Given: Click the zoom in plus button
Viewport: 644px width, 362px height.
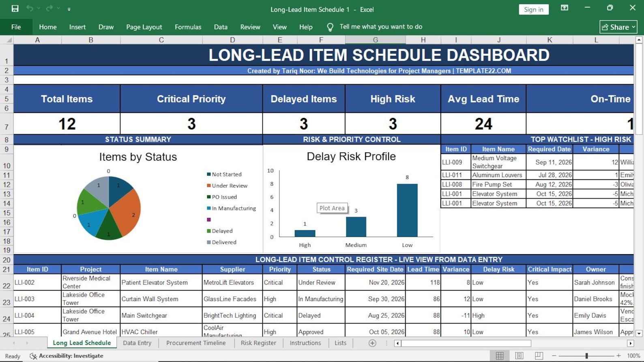Looking at the screenshot, I should tap(618, 356).
